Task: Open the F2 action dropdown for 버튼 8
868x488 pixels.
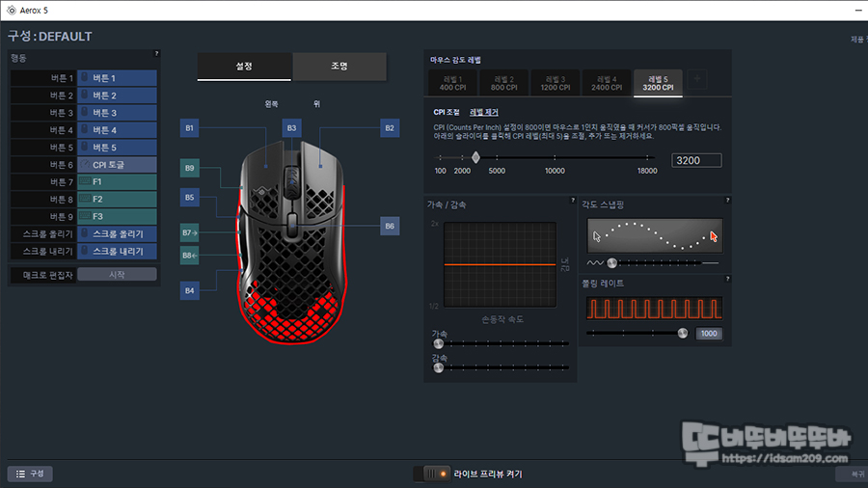Action: 117,200
